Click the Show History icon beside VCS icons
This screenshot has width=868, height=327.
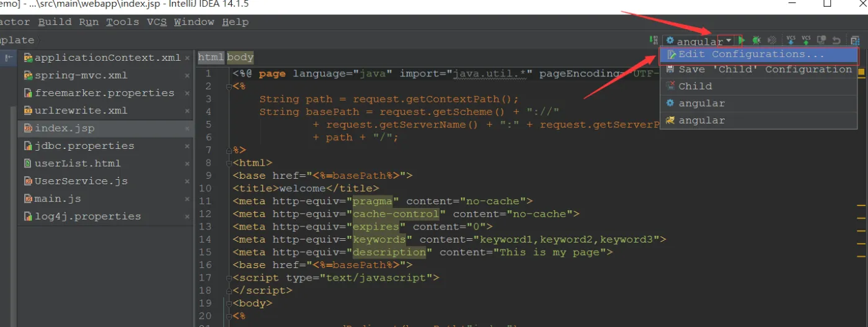coord(821,40)
